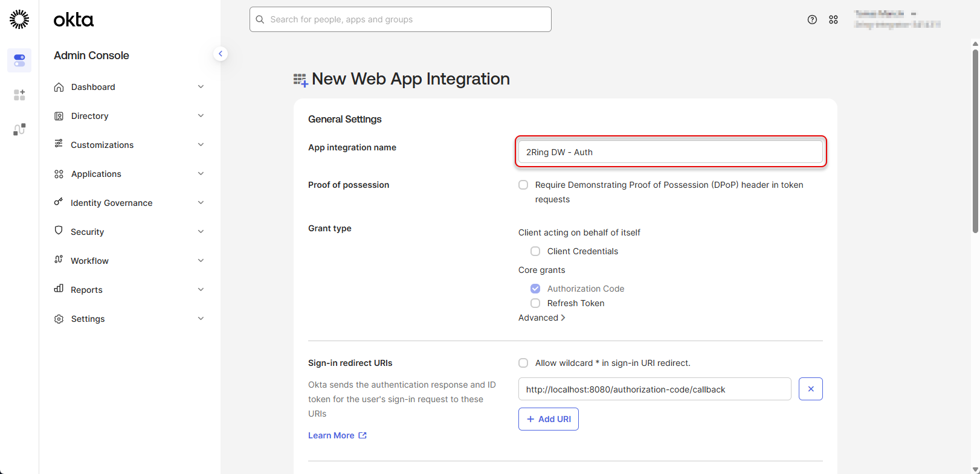Screen dimensions: 980x474
Task: Click the Okta sunburst logo icon
Action: (x=19, y=19)
